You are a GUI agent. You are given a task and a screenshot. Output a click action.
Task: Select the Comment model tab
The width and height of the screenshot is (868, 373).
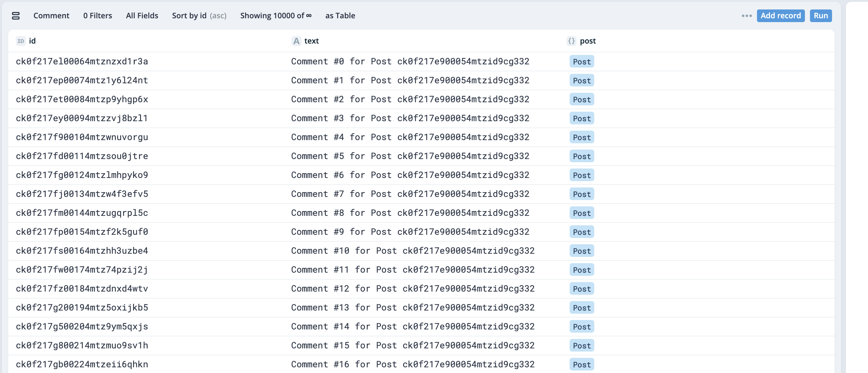[51, 15]
